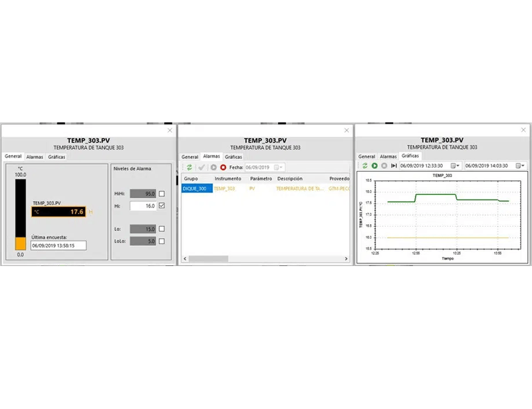Select Gráficas tab in the right window

point(410,156)
